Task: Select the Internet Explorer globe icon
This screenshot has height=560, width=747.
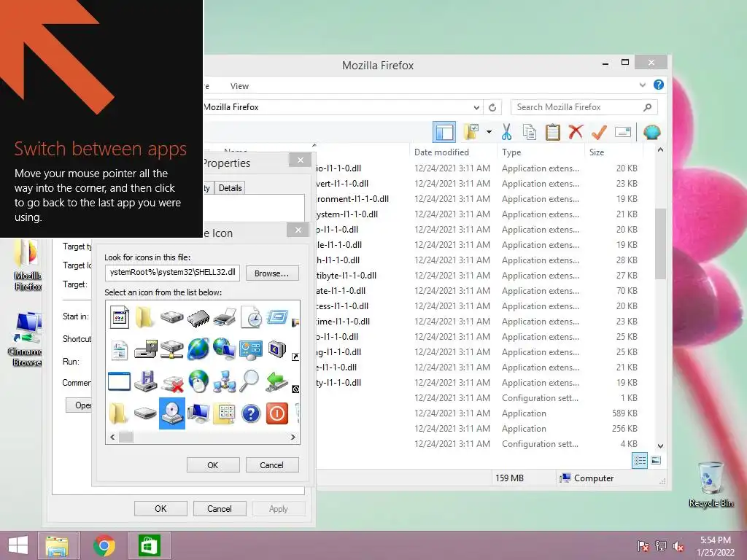Action: [x=198, y=349]
